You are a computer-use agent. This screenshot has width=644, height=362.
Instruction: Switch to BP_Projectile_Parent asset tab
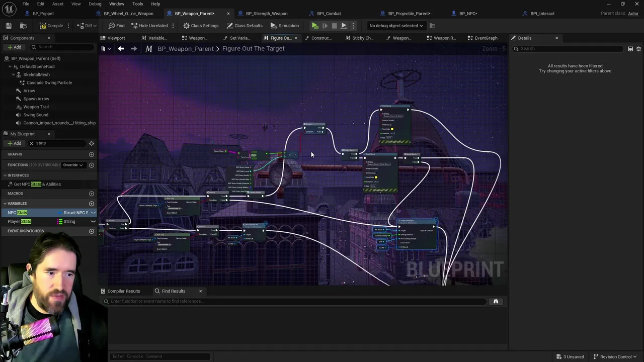[x=409, y=14]
